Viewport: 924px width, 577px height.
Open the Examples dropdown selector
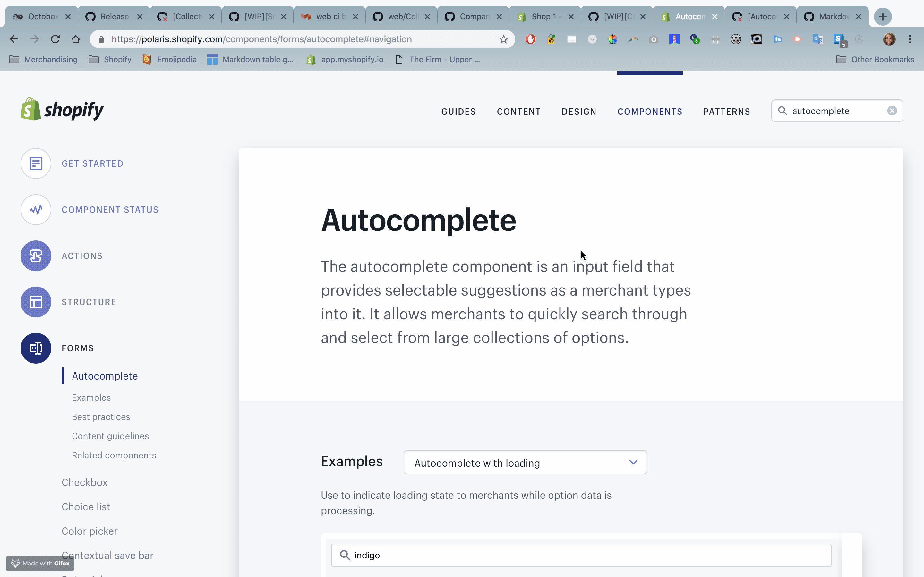coord(525,463)
